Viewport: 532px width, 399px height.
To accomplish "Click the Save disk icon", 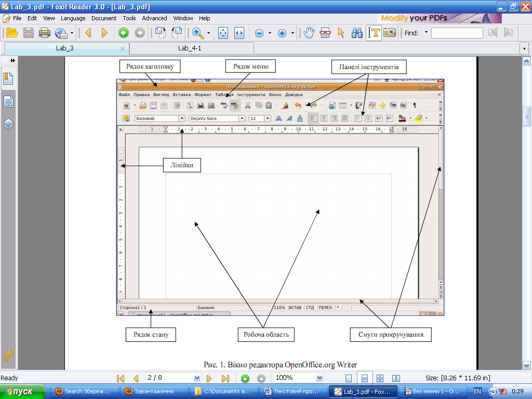I will tap(29, 33).
